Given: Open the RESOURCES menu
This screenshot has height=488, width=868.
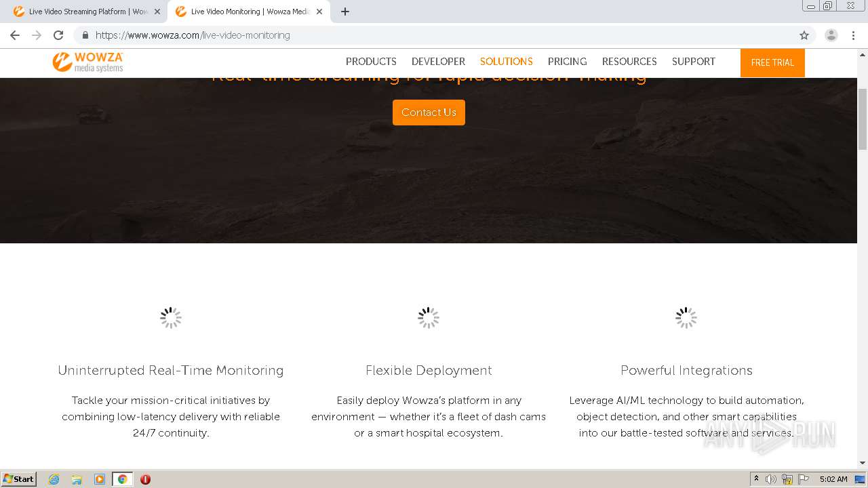Looking at the screenshot, I should point(629,62).
